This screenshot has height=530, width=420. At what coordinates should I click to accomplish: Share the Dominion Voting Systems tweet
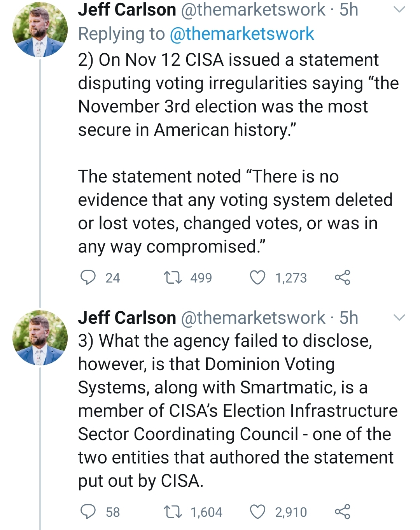pyautogui.click(x=342, y=512)
